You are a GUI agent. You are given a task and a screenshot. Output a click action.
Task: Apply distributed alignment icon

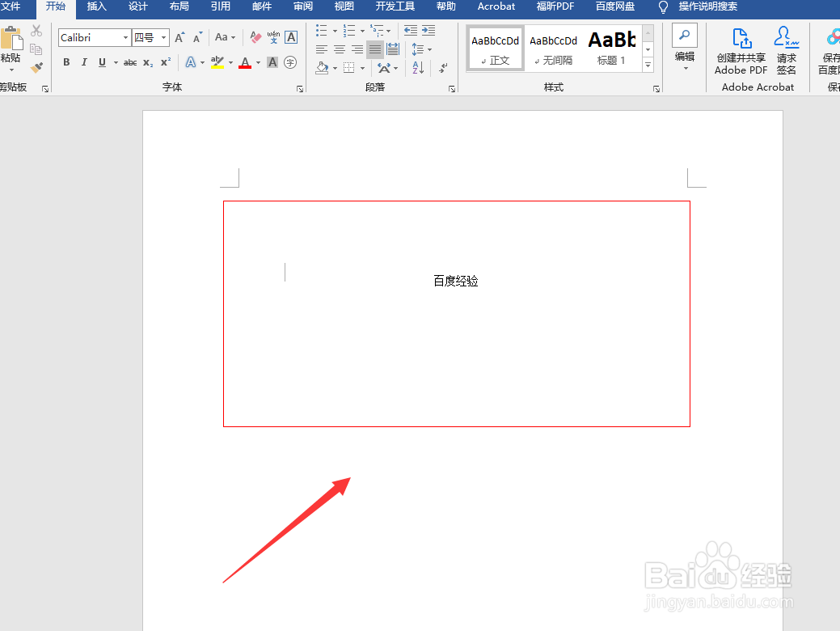393,49
